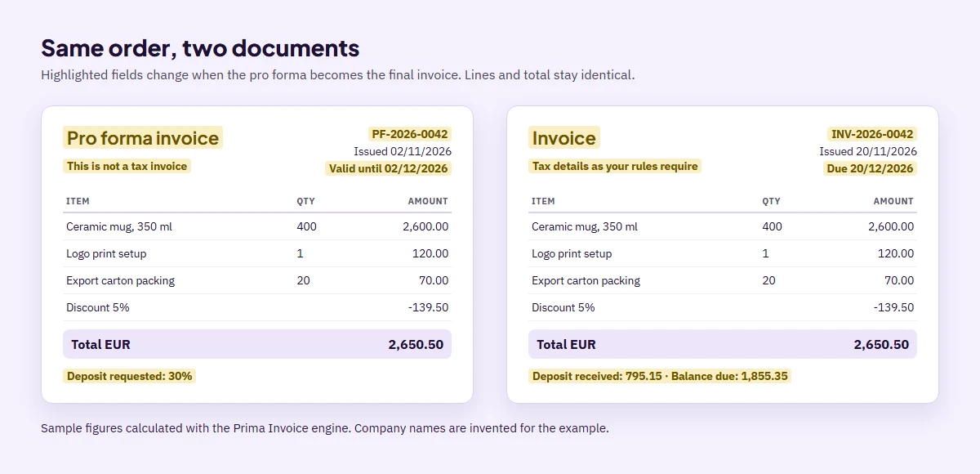Click amount 70.00 in the pro forma
Viewport: 980px width, 474px height.
click(434, 280)
